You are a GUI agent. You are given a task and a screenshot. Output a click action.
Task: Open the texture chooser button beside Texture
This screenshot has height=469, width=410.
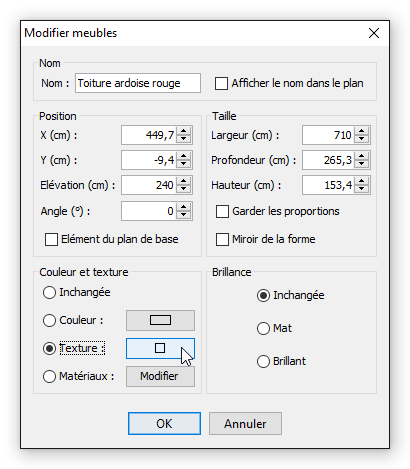(x=160, y=348)
